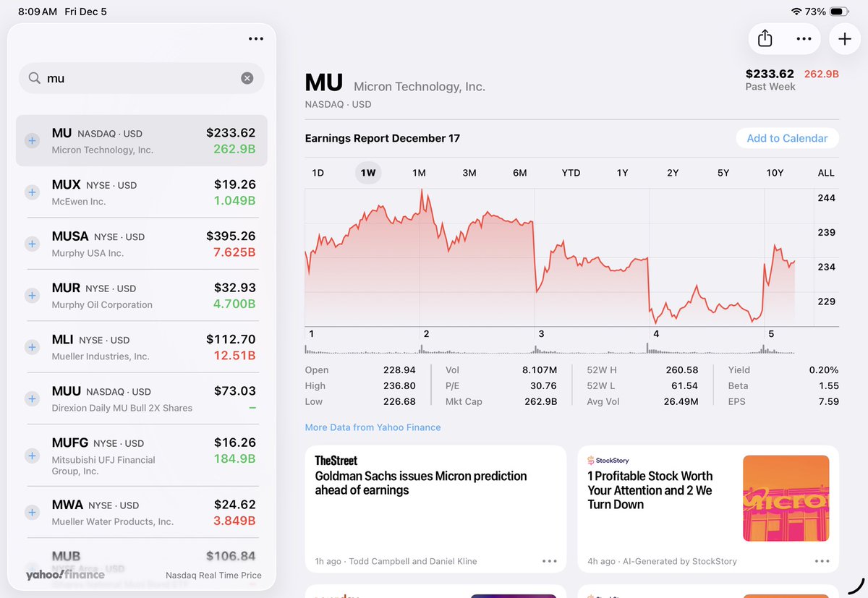Tap the time 8:09 AM in status bar
Viewport: 868px width, 598px height.
37,12
